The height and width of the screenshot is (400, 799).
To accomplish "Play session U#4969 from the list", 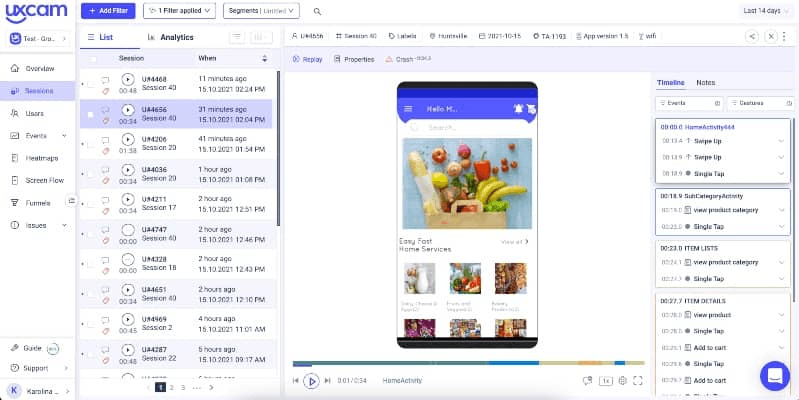I will click(128, 319).
